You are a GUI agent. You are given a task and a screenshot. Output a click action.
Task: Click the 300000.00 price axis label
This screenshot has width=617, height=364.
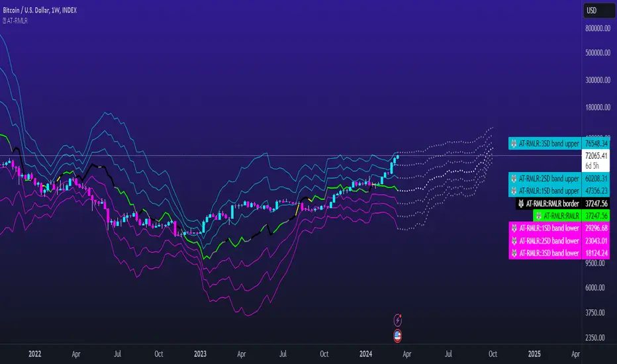(598, 80)
